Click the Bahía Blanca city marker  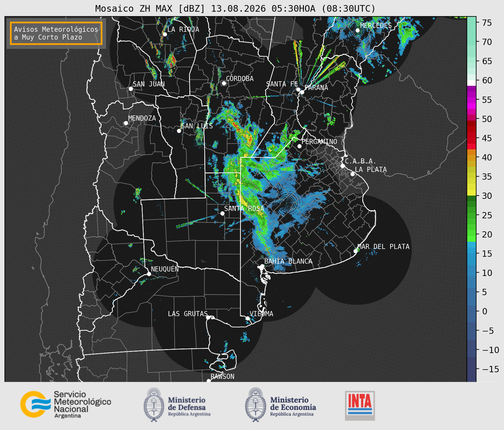click(x=262, y=266)
